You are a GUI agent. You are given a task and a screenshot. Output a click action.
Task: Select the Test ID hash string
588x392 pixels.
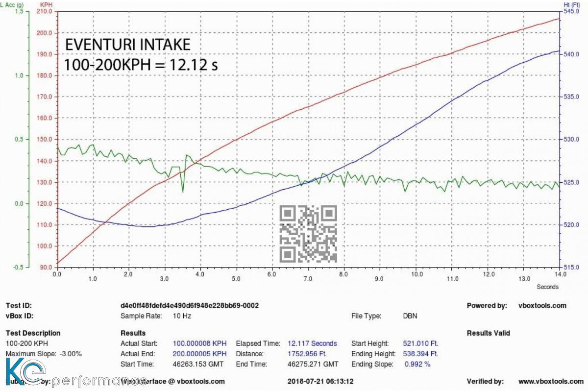[190, 306]
